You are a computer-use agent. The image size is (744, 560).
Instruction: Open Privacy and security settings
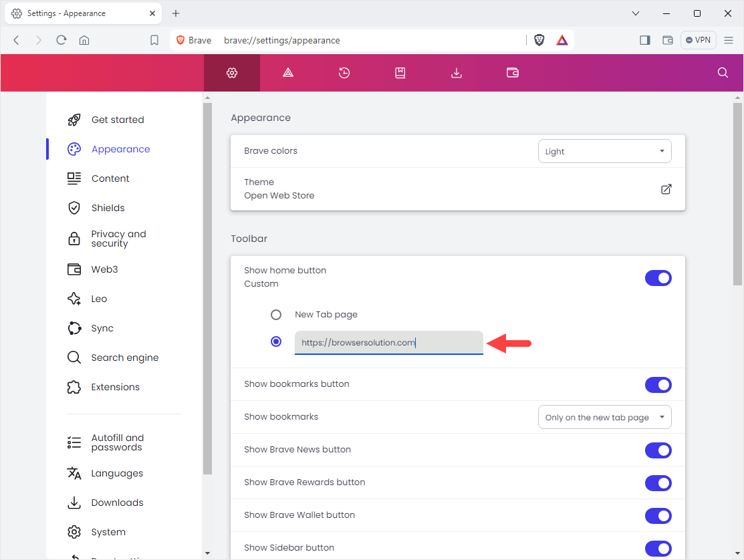coord(118,239)
